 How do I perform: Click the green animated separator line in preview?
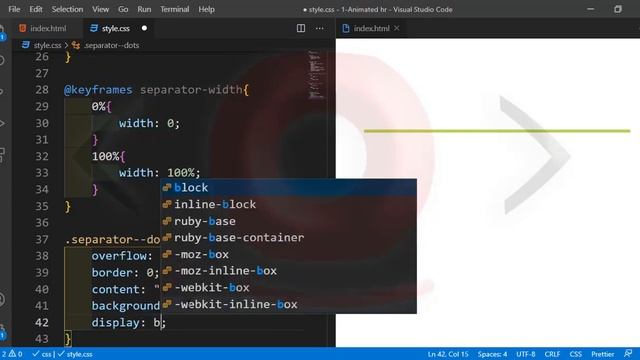coord(497,131)
